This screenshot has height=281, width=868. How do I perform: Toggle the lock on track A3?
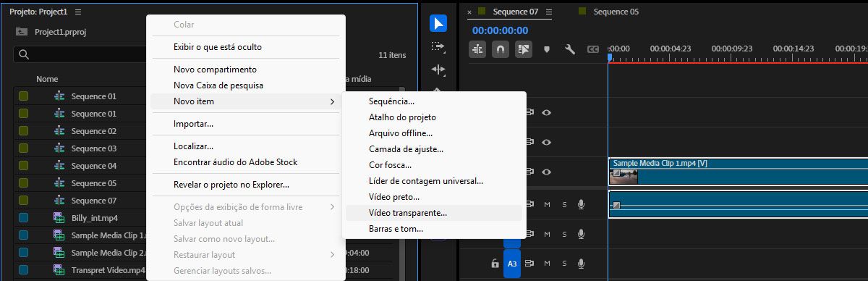(495, 264)
